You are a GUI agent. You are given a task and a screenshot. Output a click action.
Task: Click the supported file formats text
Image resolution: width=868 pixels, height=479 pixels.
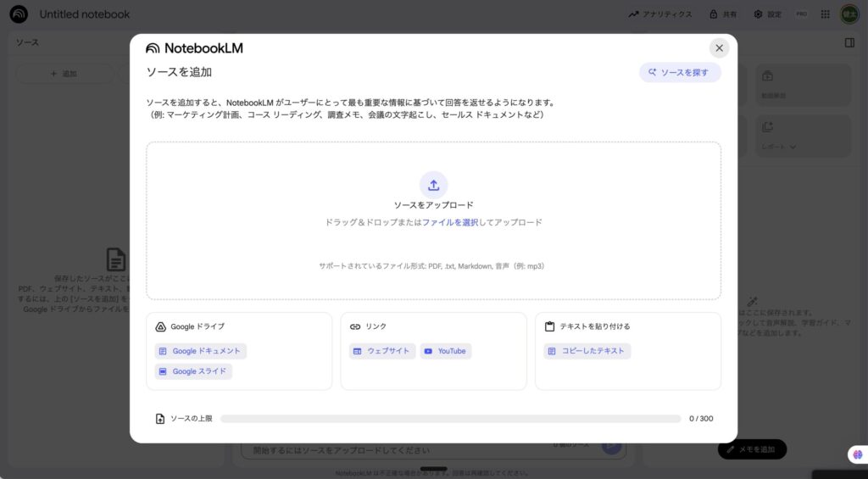[x=433, y=266]
